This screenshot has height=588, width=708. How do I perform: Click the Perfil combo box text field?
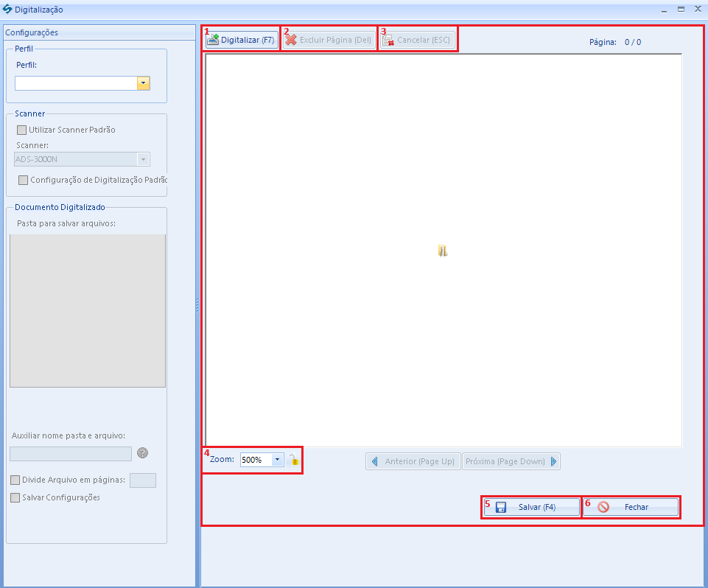76,83
